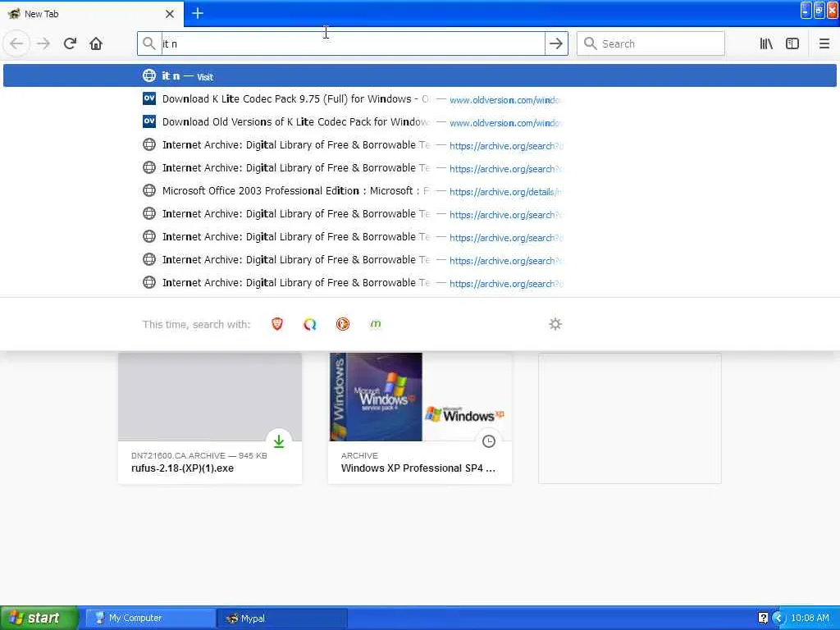Image resolution: width=840 pixels, height=630 pixels.
Task: Click the Windows XP Professional SP4 title
Action: click(418, 468)
